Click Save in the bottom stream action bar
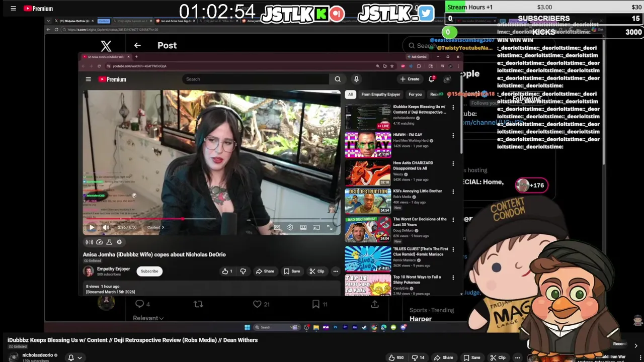Viewport: 644px width, 362px height. click(472, 357)
